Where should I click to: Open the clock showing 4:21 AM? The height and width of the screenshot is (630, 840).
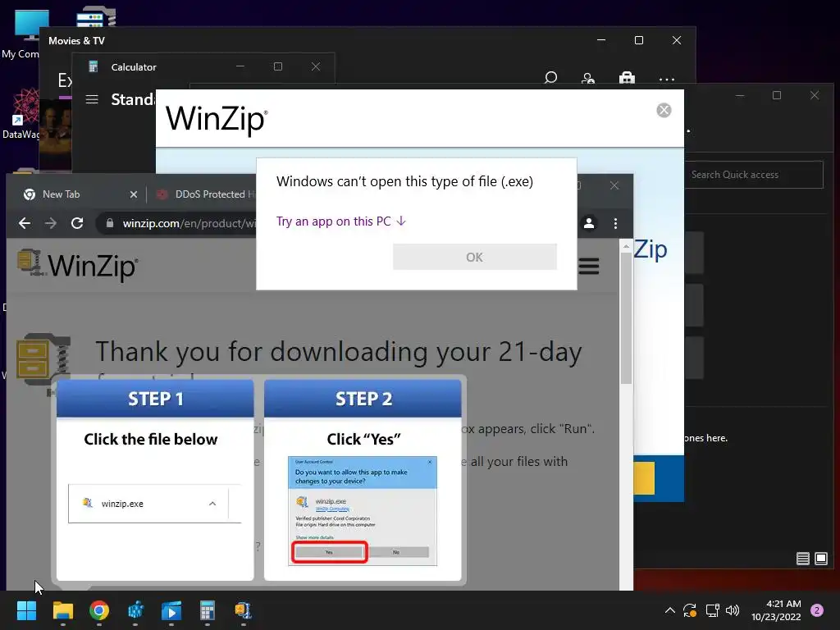[776, 610]
